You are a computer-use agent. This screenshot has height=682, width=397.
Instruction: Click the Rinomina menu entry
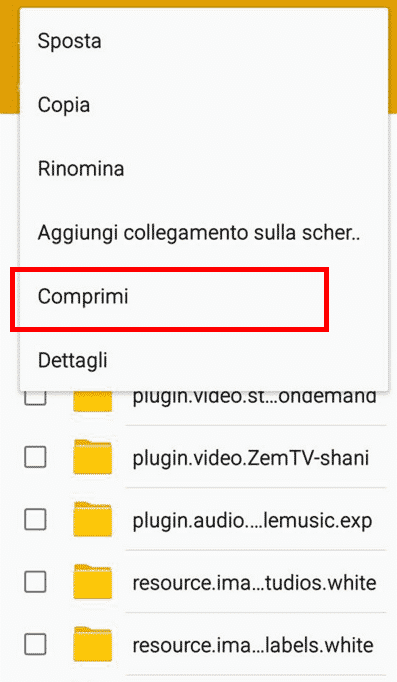[204, 168]
